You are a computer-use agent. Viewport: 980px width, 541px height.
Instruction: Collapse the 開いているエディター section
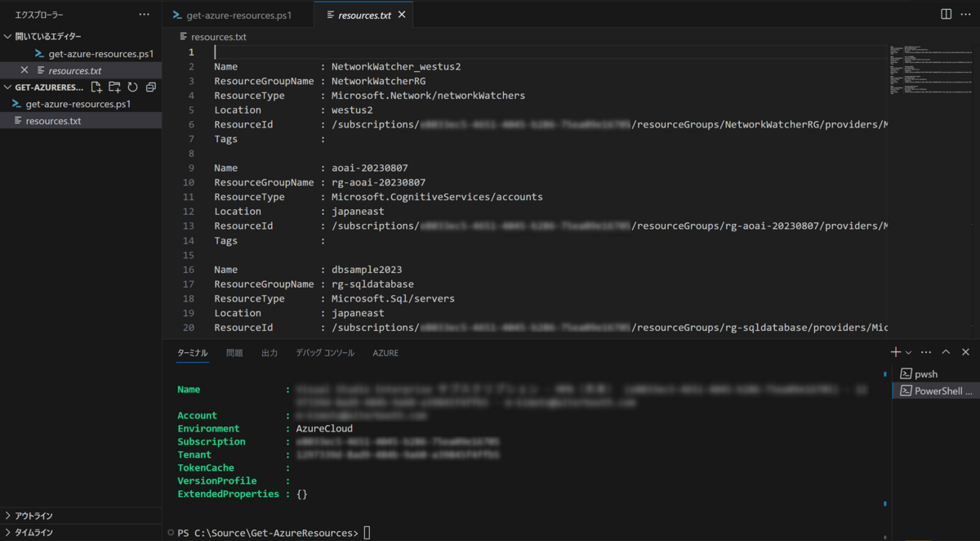click(x=49, y=37)
